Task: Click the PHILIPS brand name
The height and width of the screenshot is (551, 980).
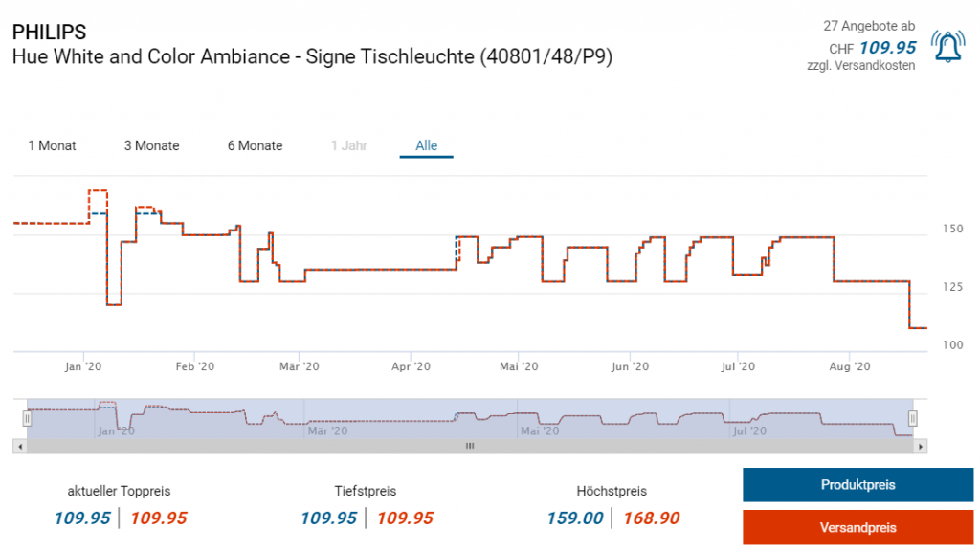Action: 49,33
